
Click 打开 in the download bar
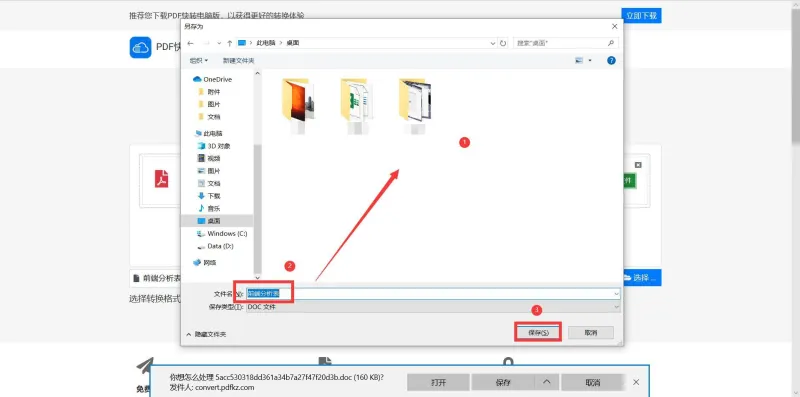click(438, 382)
